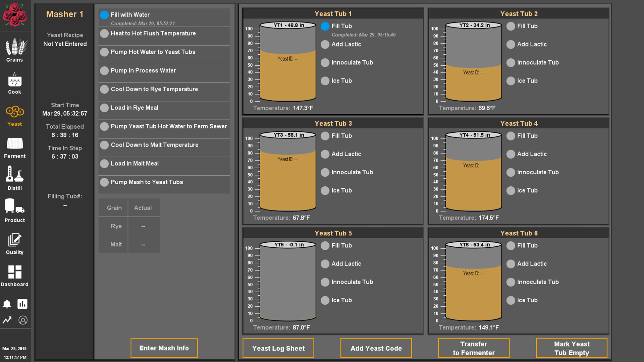Click the Yeast Tub 6 header
The height and width of the screenshot is (362, 644).
point(519,233)
